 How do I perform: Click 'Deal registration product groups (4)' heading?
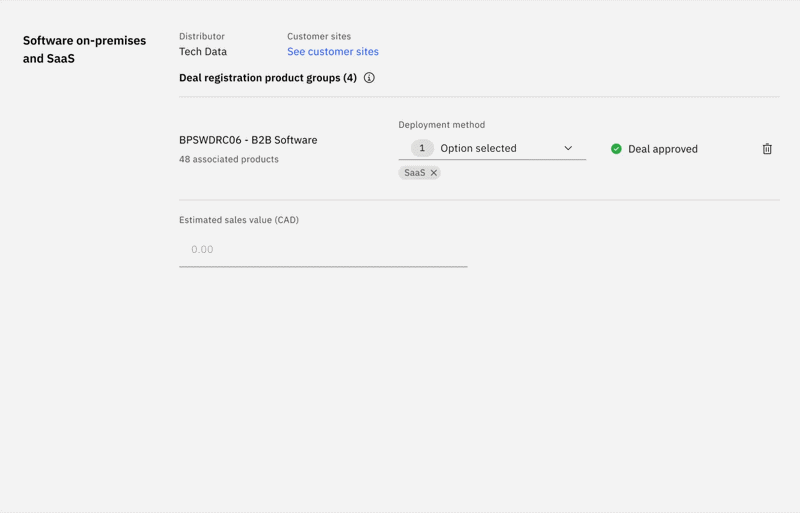click(268, 78)
